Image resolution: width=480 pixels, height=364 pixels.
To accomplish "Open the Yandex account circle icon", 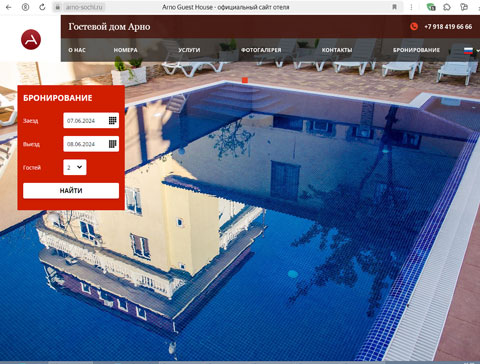I will pyautogui.click(x=25, y=7).
